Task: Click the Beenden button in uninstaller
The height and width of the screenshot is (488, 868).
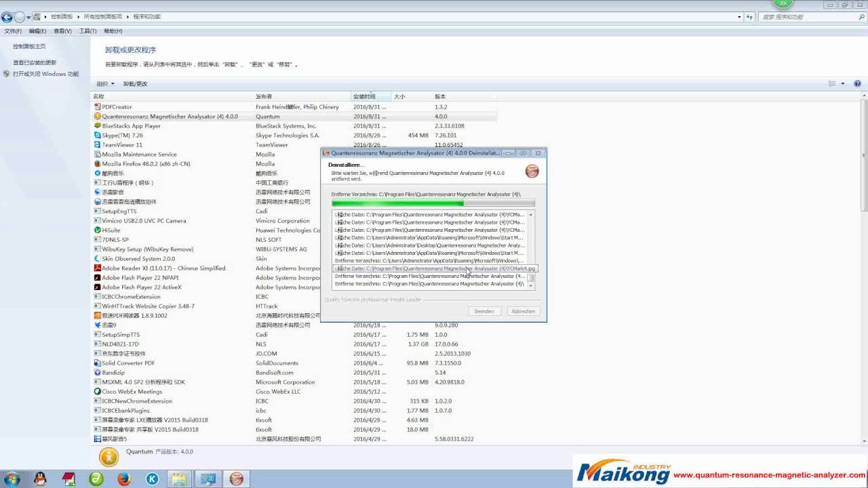Action: click(x=484, y=311)
